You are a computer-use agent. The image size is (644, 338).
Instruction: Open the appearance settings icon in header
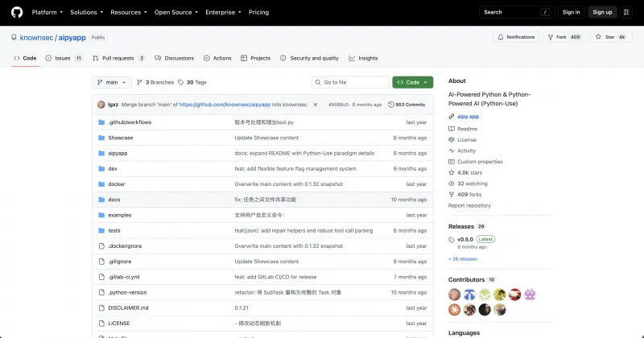[x=626, y=12]
